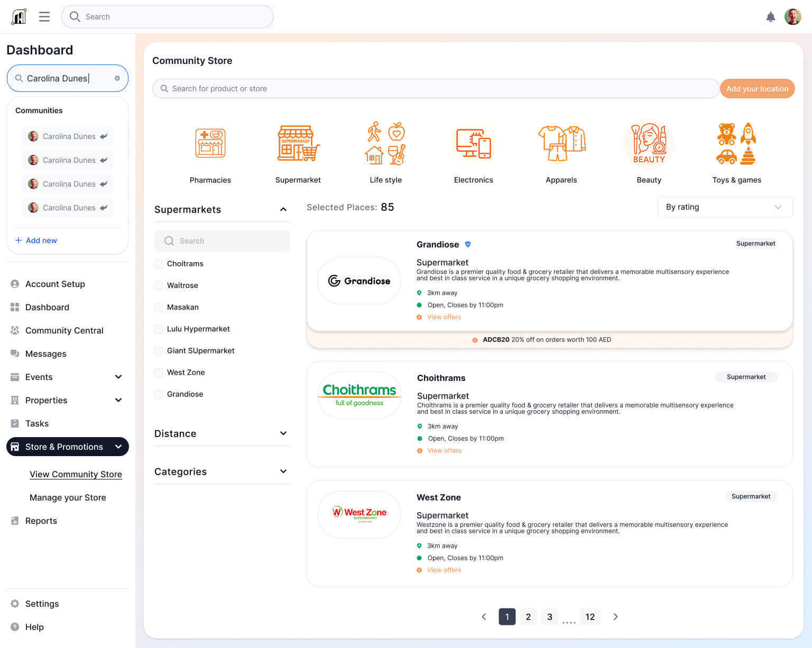Viewport: 812px width, 648px height.
Task: Click the Tasks sidebar icon
Action: tap(15, 423)
